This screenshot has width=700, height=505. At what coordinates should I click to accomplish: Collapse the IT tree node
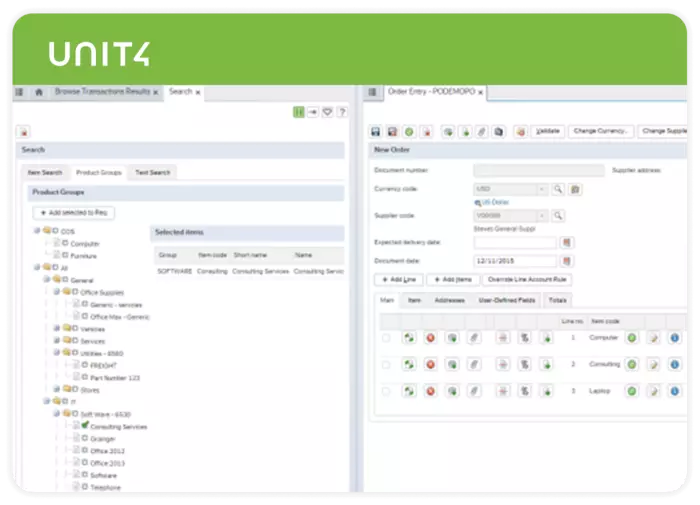(x=46, y=401)
